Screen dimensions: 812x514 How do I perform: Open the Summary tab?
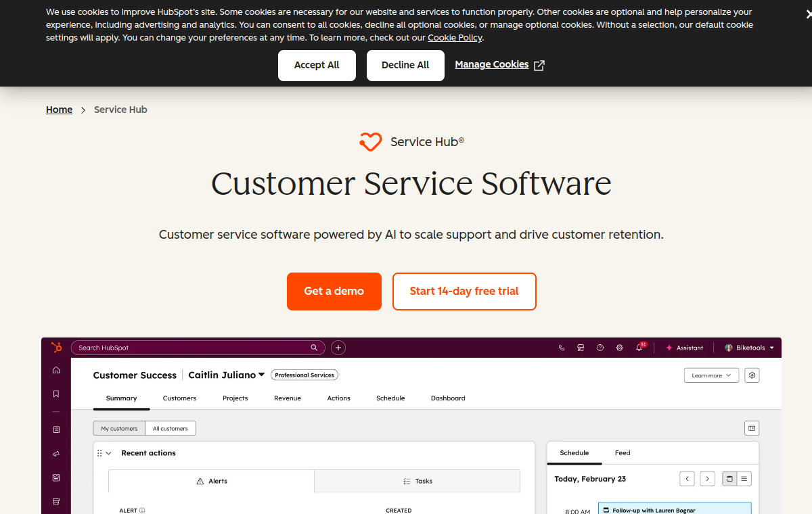[x=122, y=398]
